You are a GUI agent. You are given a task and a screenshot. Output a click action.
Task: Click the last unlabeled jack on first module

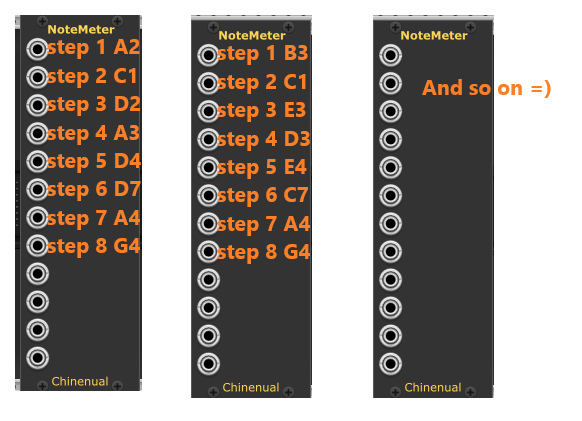(37, 358)
